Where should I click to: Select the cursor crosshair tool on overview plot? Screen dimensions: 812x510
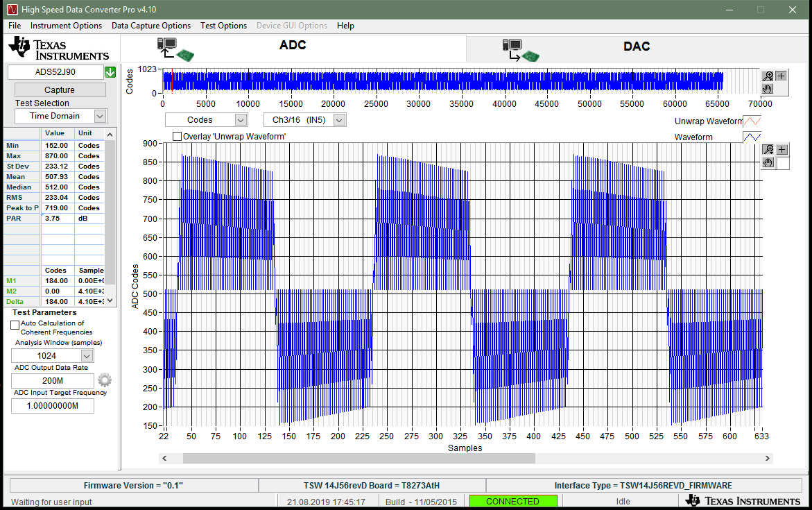point(781,76)
